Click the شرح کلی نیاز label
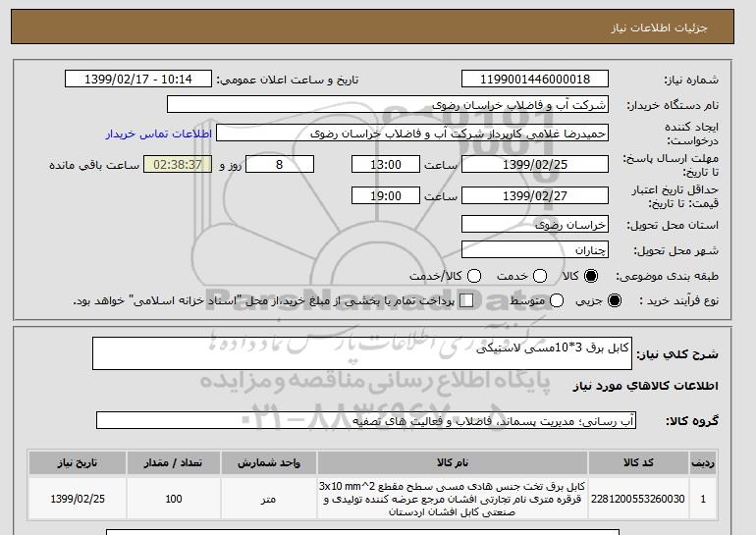 pos(677,354)
